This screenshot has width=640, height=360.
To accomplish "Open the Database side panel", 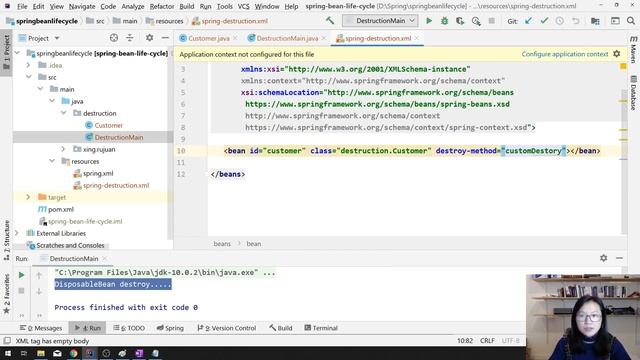I will click(633, 93).
